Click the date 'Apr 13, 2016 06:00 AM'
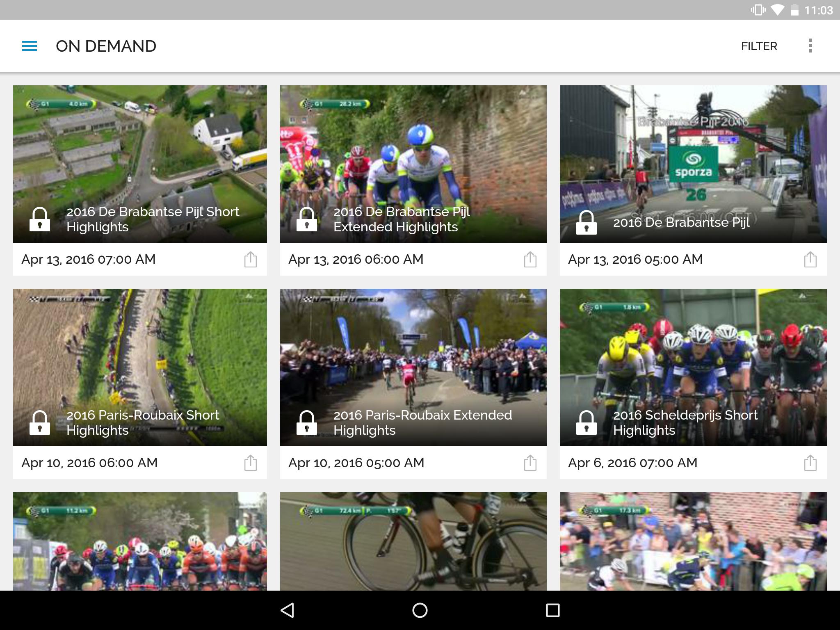840x630 pixels. [x=356, y=259]
